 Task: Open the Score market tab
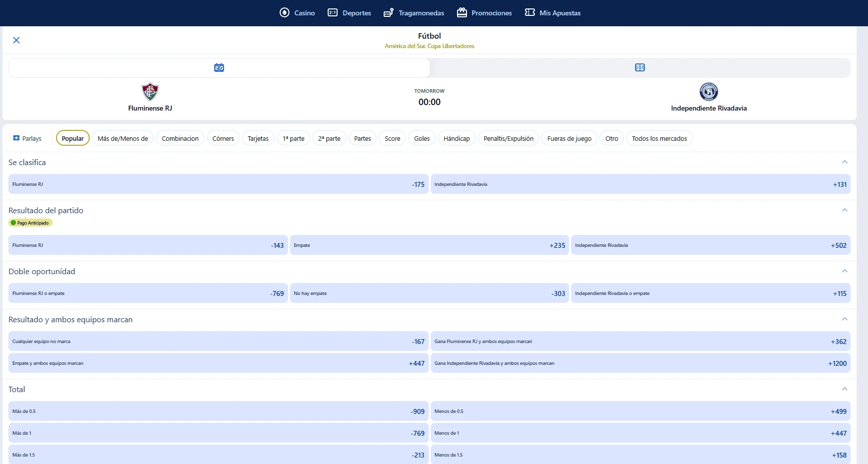pyautogui.click(x=393, y=138)
